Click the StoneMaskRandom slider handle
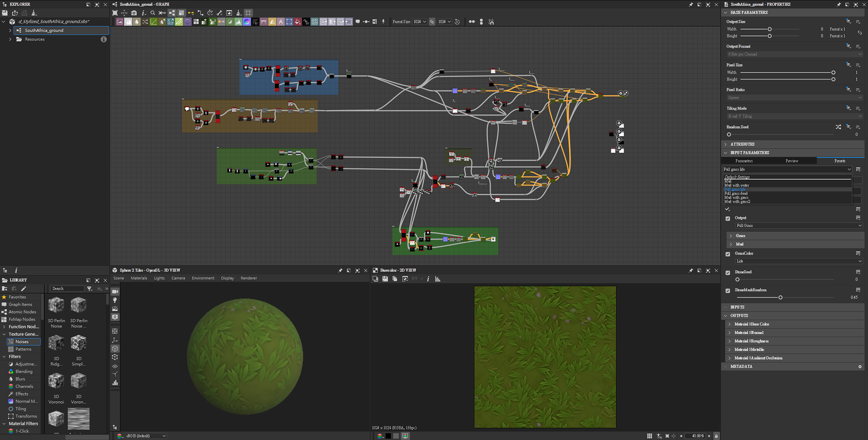The width and height of the screenshot is (868, 440). coord(780,297)
